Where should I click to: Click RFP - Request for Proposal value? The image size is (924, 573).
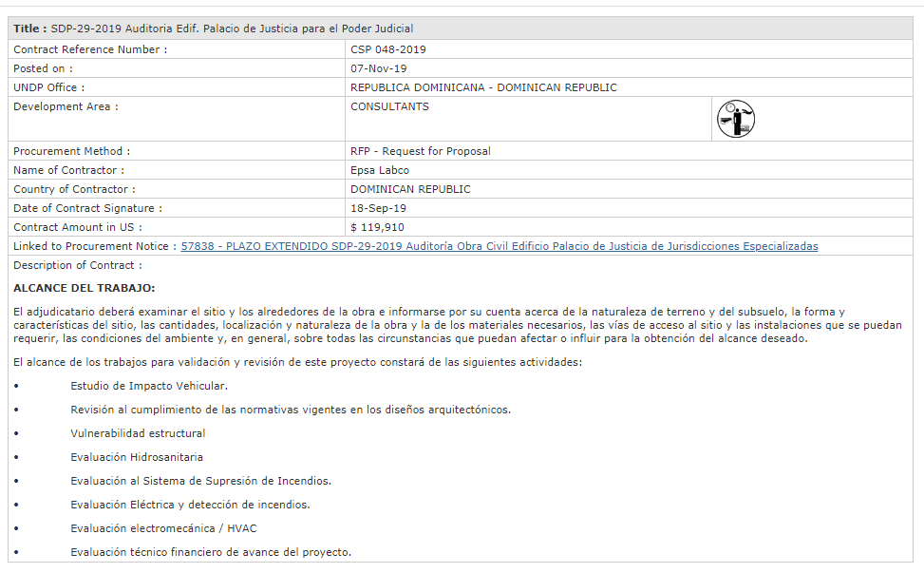(420, 151)
